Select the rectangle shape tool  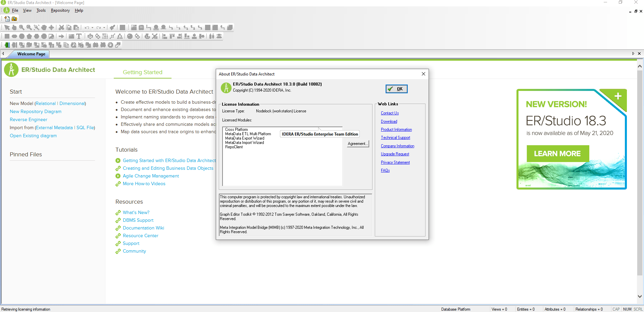point(7,36)
